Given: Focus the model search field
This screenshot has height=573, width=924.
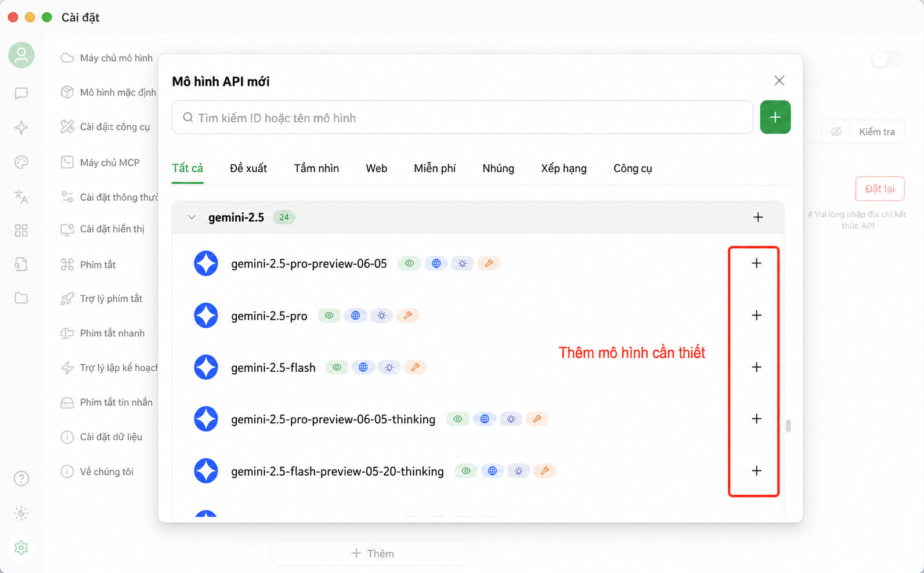Looking at the screenshot, I should [463, 117].
